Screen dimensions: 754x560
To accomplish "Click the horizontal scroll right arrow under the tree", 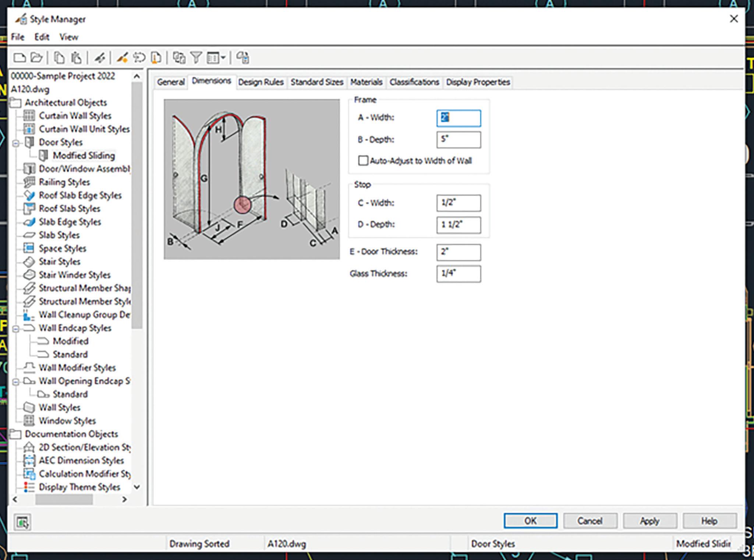I will (124, 499).
